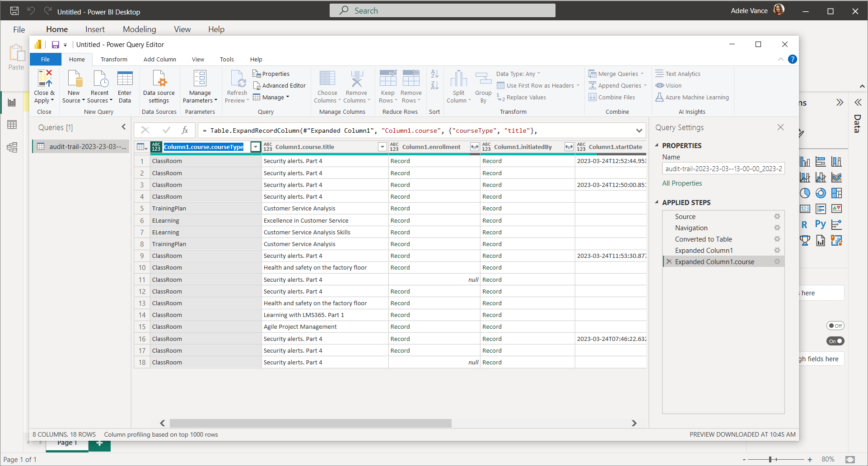Viewport: 868px width, 466px height.
Task: Open Source step settings gear
Action: tap(777, 216)
